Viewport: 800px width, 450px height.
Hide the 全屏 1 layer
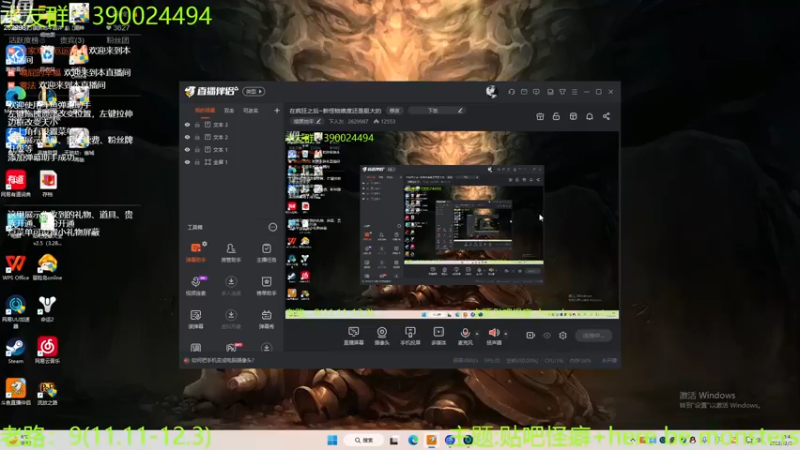coord(187,162)
